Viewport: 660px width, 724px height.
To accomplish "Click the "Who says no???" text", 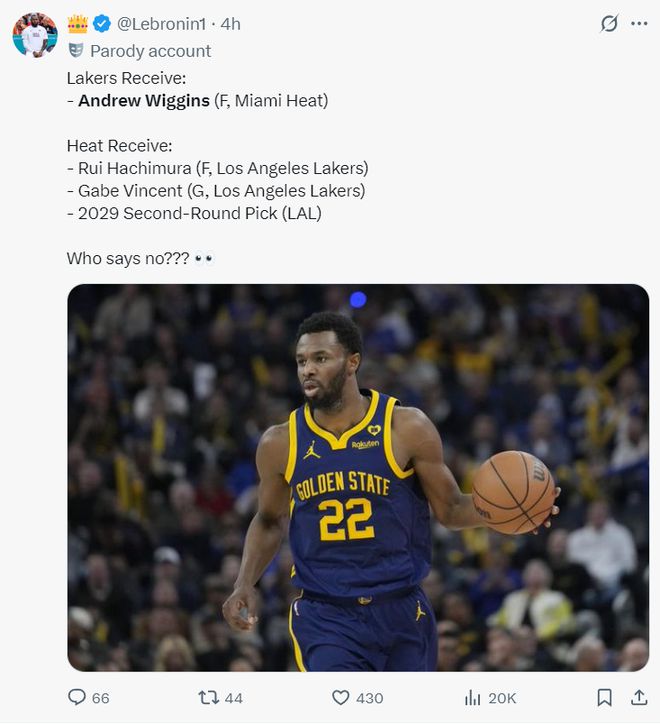I will pyautogui.click(x=128, y=258).
